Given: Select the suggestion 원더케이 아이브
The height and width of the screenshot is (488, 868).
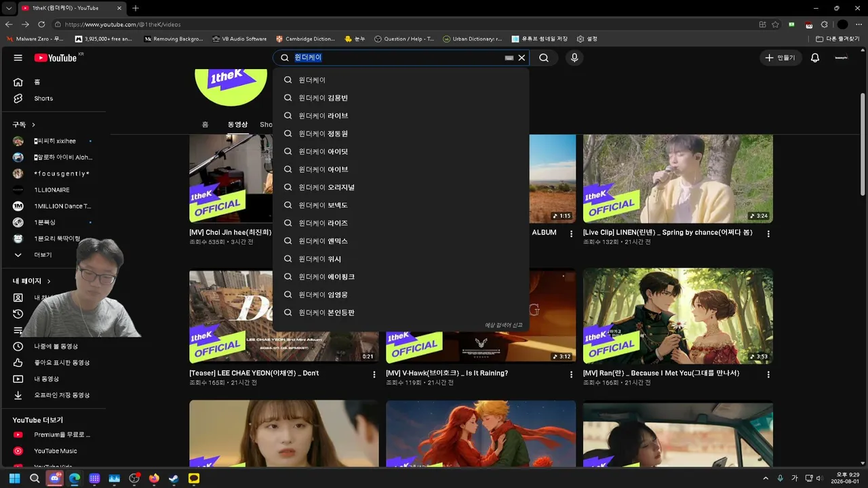Looking at the screenshot, I should [x=401, y=169].
